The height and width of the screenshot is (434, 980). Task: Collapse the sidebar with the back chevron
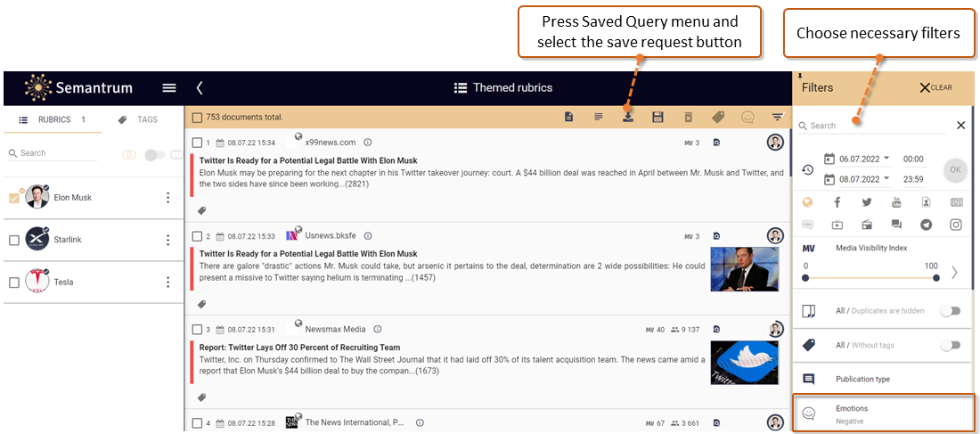pyautogui.click(x=200, y=88)
